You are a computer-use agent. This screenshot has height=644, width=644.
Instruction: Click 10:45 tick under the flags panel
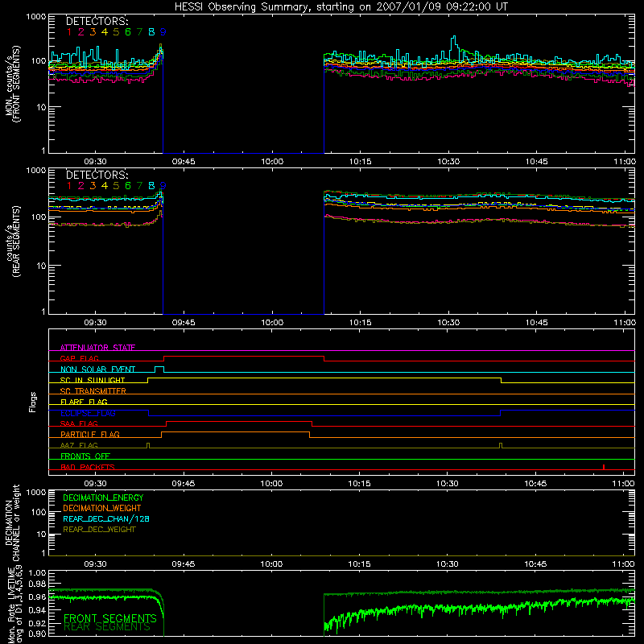535,484
